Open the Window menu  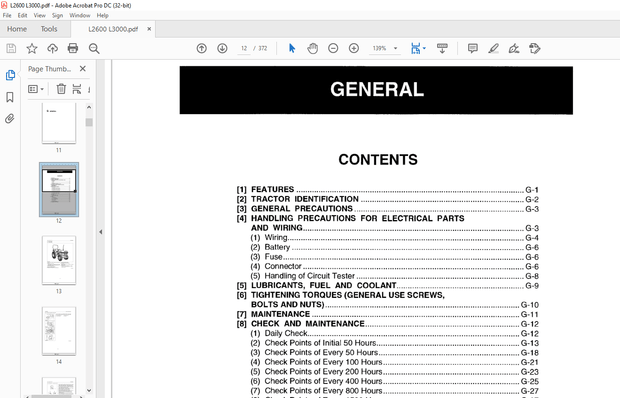pyautogui.click(x=80, y=15)
